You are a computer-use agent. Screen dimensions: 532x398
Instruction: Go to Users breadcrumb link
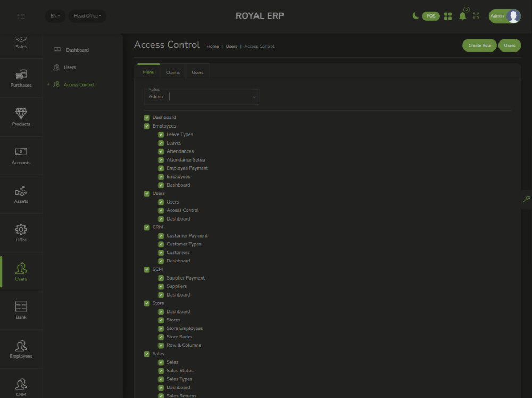tap(231, 46)
